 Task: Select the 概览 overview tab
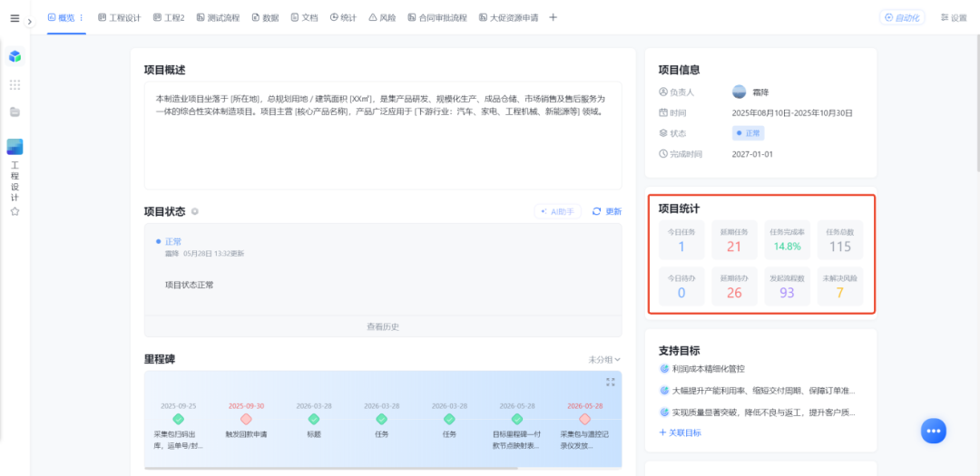coord(62,17)
